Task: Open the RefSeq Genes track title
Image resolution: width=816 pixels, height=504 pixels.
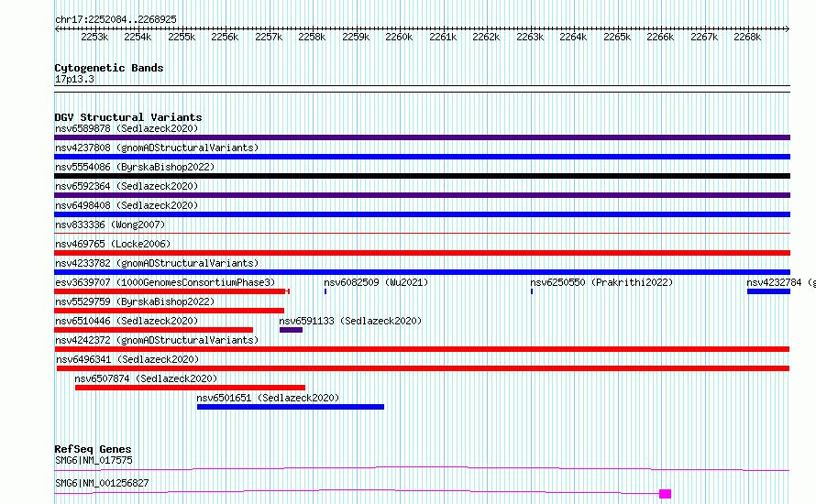Action: (x=93, y=449)
